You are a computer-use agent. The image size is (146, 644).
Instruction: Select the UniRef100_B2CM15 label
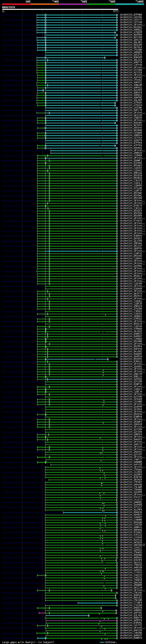(131, 90)
